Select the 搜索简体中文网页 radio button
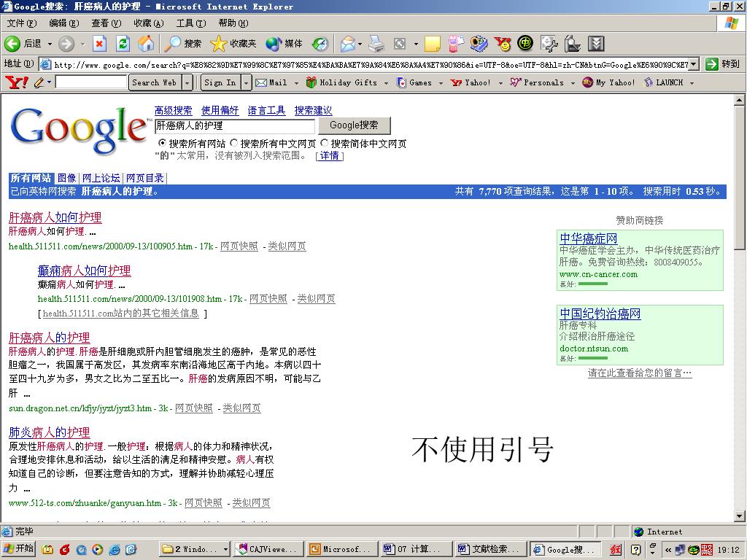Screen dimensions: 747x560 click(x=324, y=143)
